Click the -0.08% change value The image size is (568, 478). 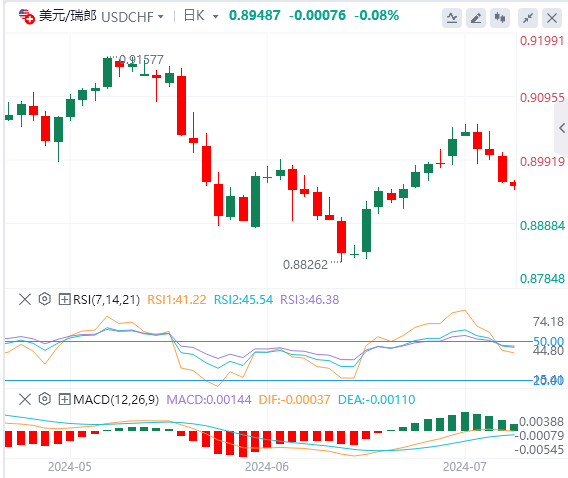[376, 16]
